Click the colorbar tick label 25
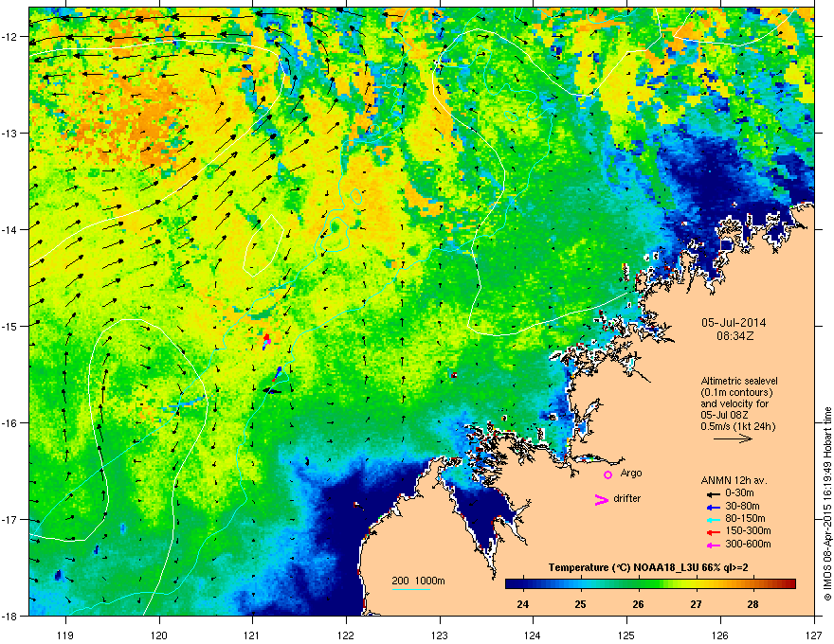 tap(580, 604)
